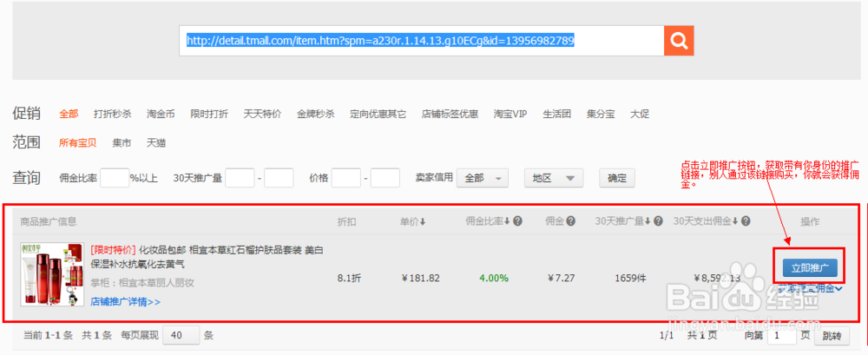Focus the page number jump input
Viewport: 868px width, 355px height.
(x=781, y=336)
